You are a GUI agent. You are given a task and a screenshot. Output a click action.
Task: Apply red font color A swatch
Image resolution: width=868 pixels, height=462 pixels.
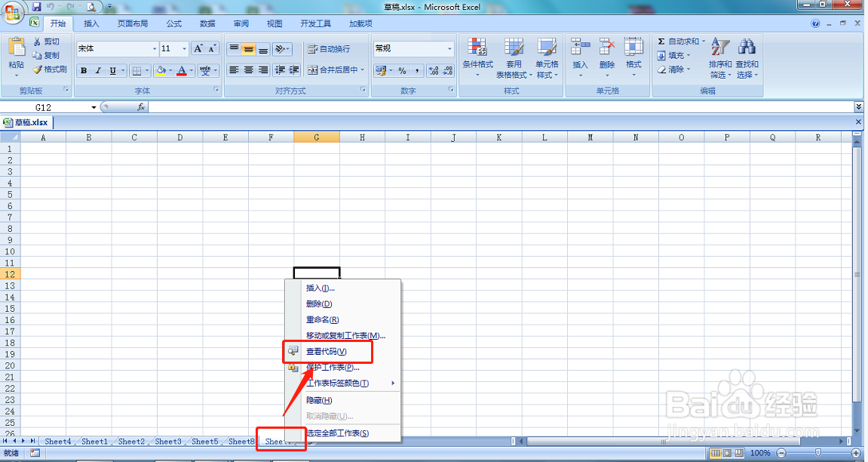(182, 70)
